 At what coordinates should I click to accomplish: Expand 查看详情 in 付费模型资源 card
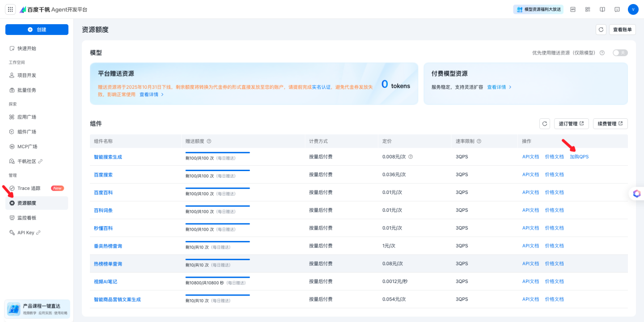[x=499, y=87]
